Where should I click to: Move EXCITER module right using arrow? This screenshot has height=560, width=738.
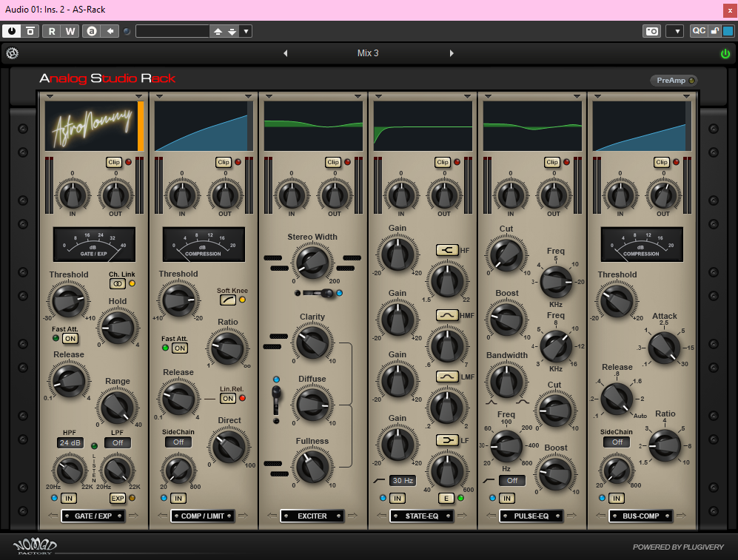[352, 516]
